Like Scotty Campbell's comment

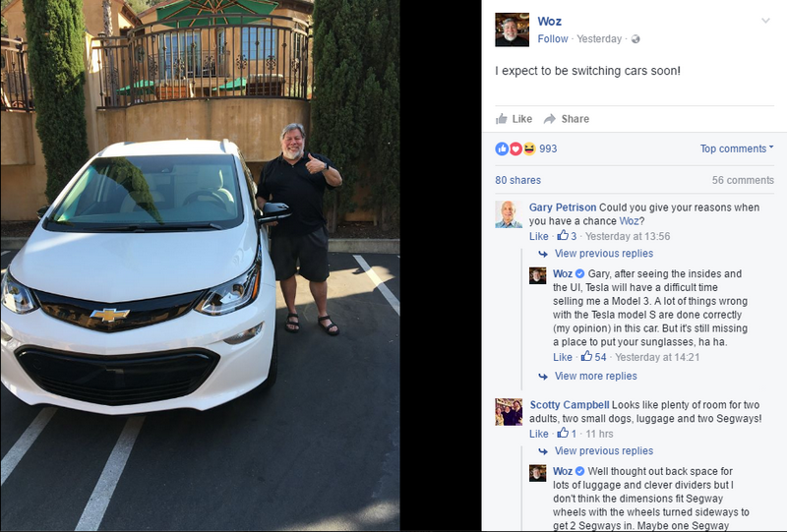pos(538,434)
